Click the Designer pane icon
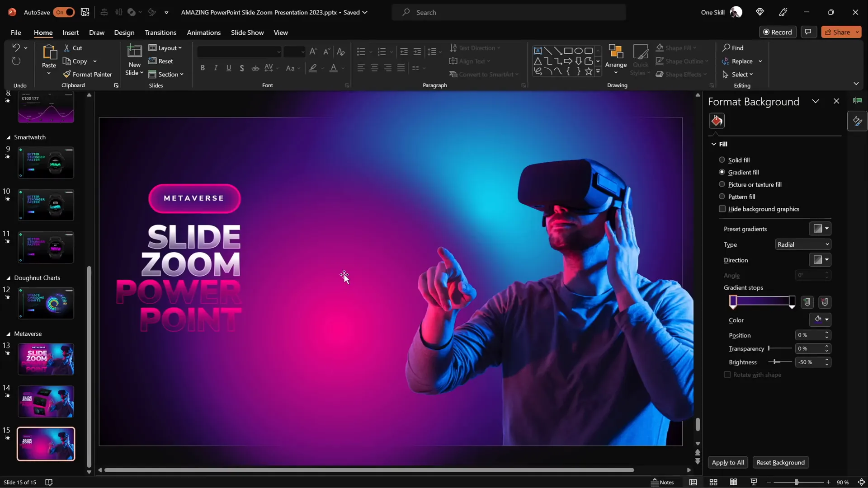Screen dimensions: 868x488 [857, 121]
